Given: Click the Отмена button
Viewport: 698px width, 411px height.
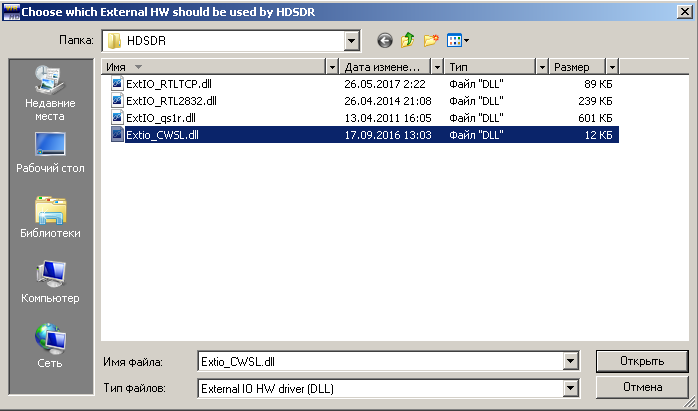Looking at the screenshot, I should coord(642,387).
